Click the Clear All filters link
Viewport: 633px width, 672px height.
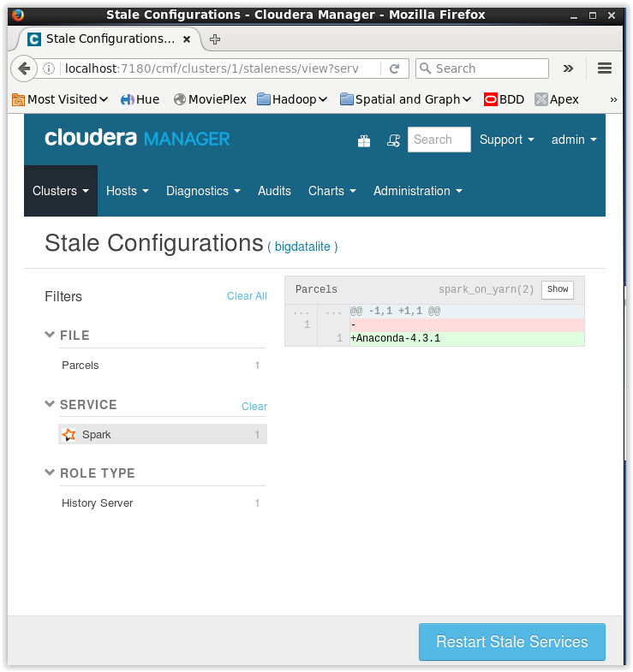(x=247, y=296)
